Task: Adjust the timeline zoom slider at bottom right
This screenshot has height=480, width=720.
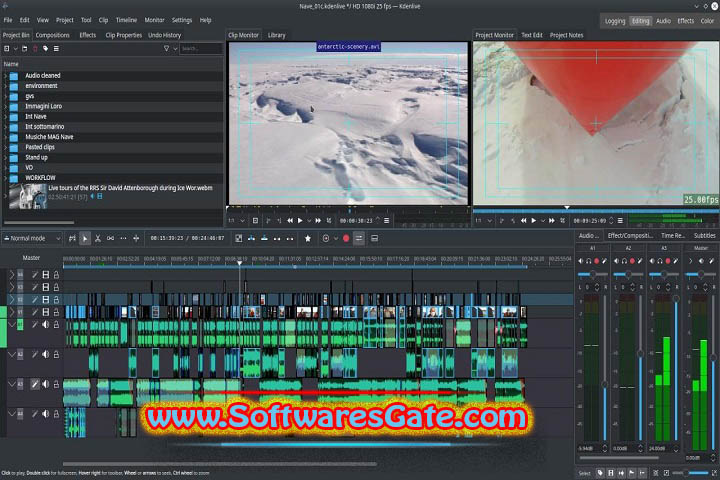Action: [692, 473]
